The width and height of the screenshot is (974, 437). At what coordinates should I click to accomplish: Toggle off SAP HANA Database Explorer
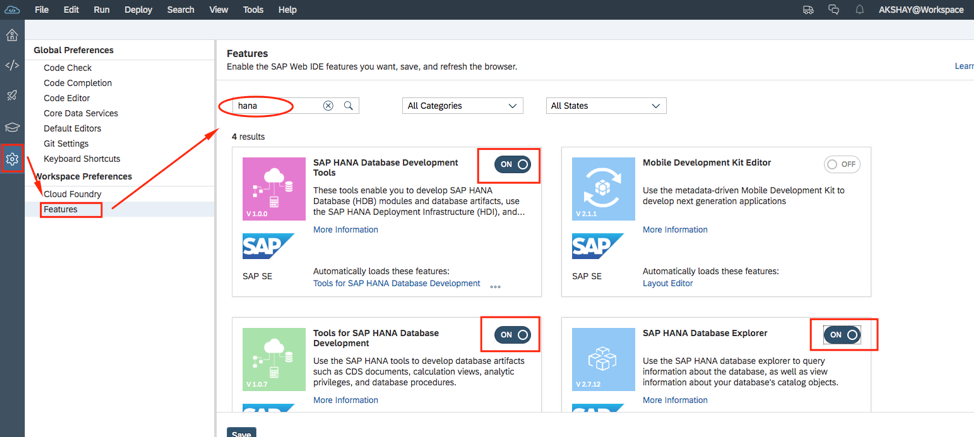pyautogui.click(x=842, y=335)
